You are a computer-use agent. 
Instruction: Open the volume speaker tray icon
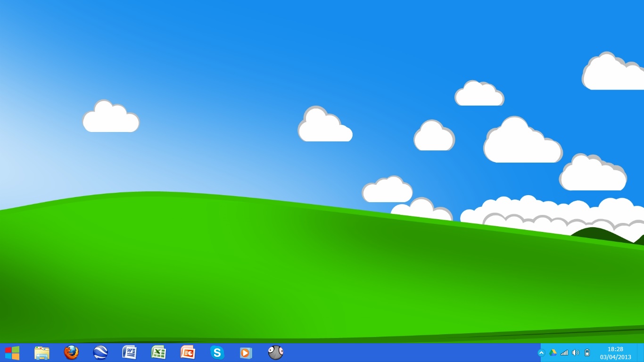tap(576, 353)
